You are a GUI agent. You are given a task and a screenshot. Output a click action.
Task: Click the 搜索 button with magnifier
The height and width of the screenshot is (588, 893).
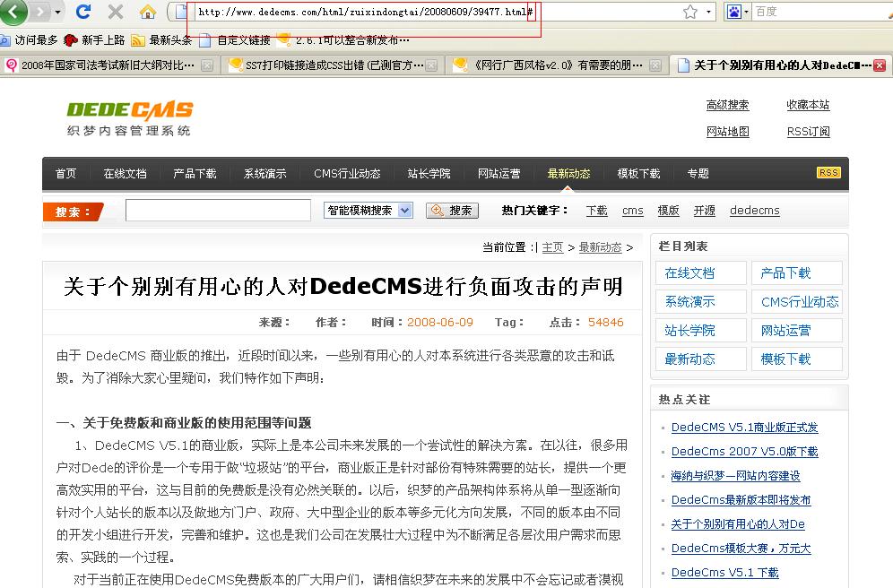click(452, 211)
